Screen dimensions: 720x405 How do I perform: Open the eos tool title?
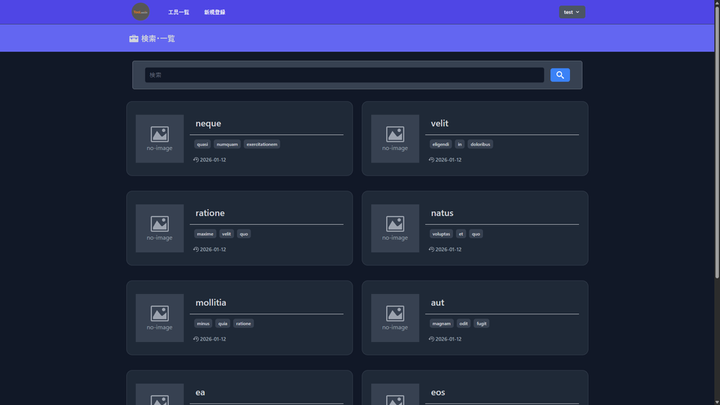438,392
